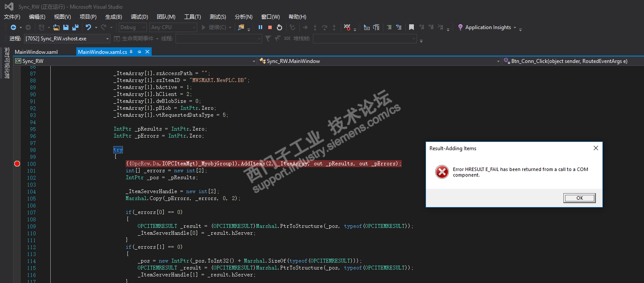Click the breakpoint/IntelliTrace toolbar icon
The image size is (644, 283).
coord(347,27)
